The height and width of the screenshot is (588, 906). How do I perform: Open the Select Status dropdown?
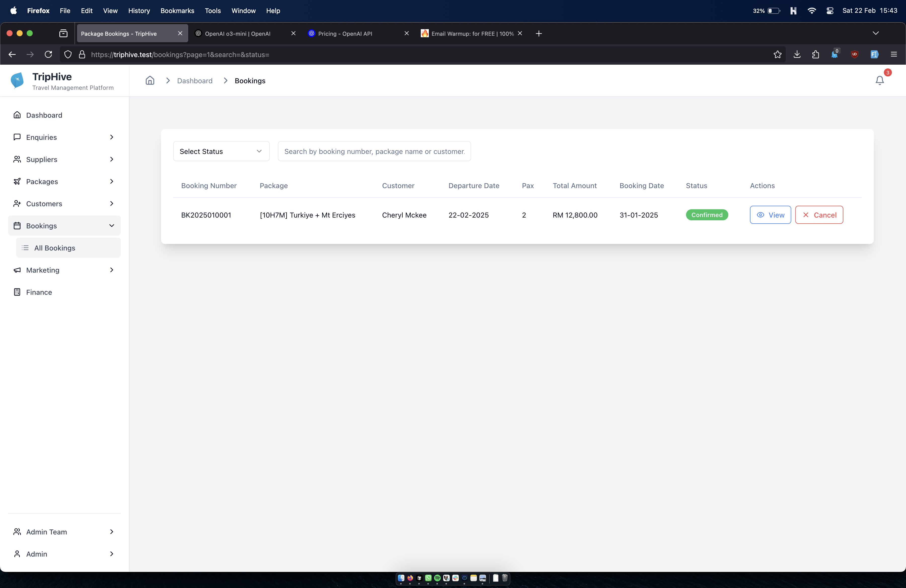(221, 151)
